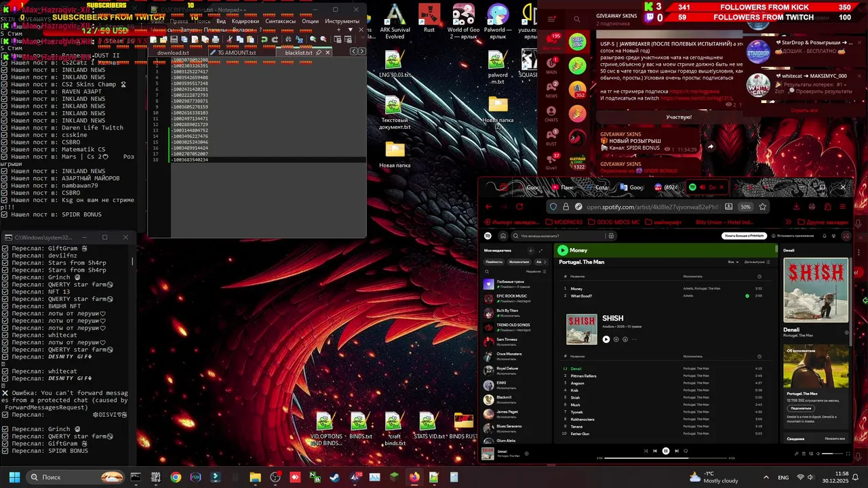Click the Find binoculars icon in Notepad++
The image size is (868, 488).
click(x=288, y=39)
